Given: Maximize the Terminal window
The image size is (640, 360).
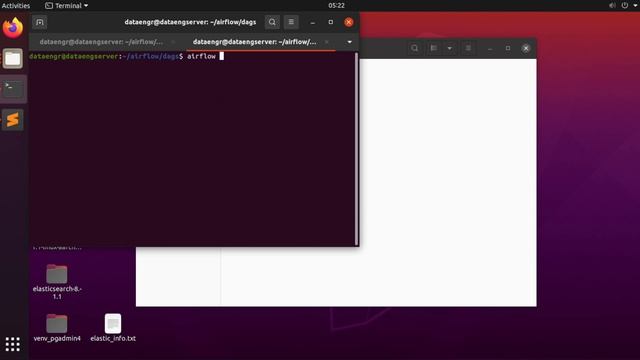Looking at the screenshot, I should tap(331, 22).
